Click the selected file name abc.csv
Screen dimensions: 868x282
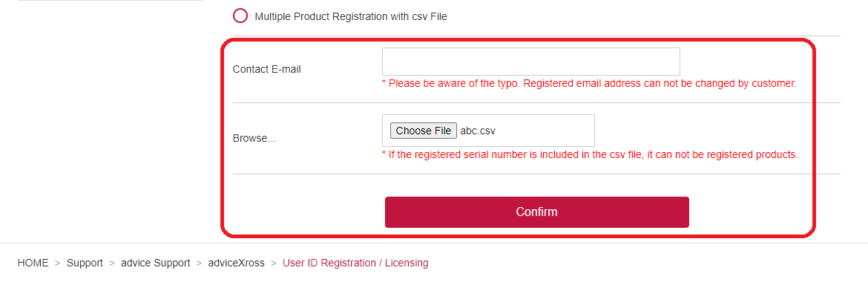[x=478, y=131]
